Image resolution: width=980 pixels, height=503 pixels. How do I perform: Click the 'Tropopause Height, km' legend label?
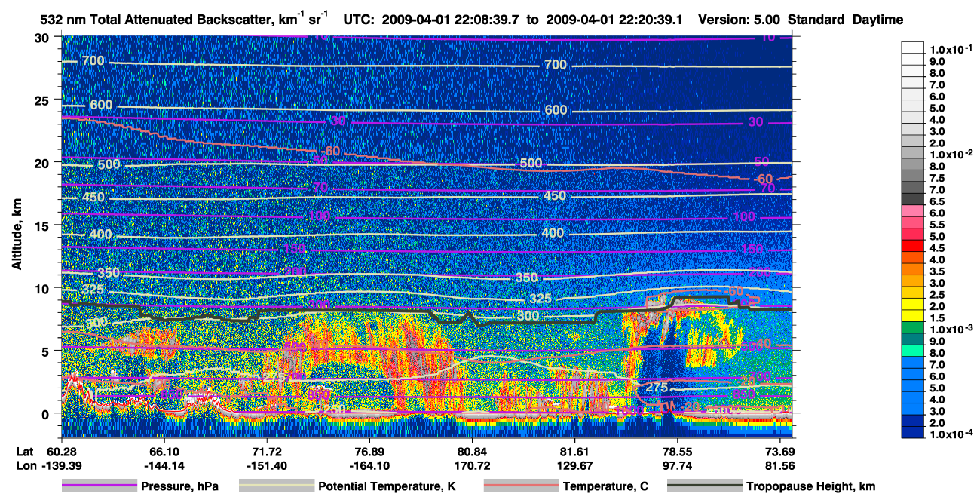(811, 487)
